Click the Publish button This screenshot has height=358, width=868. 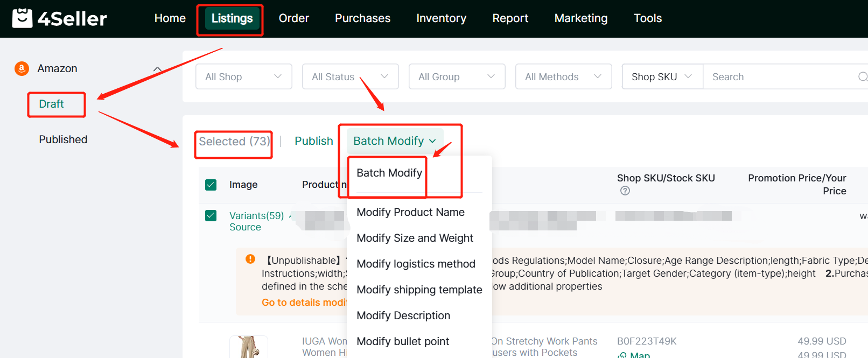point(313,141)
